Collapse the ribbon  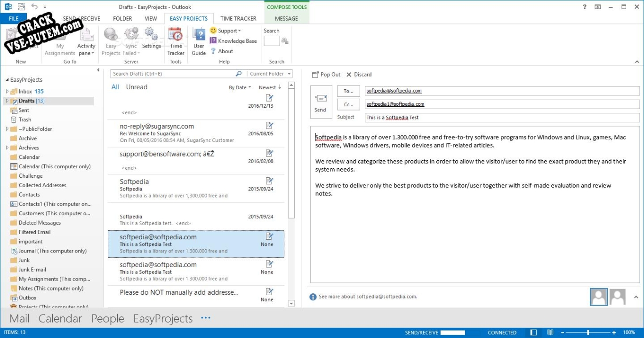[636, 62]
